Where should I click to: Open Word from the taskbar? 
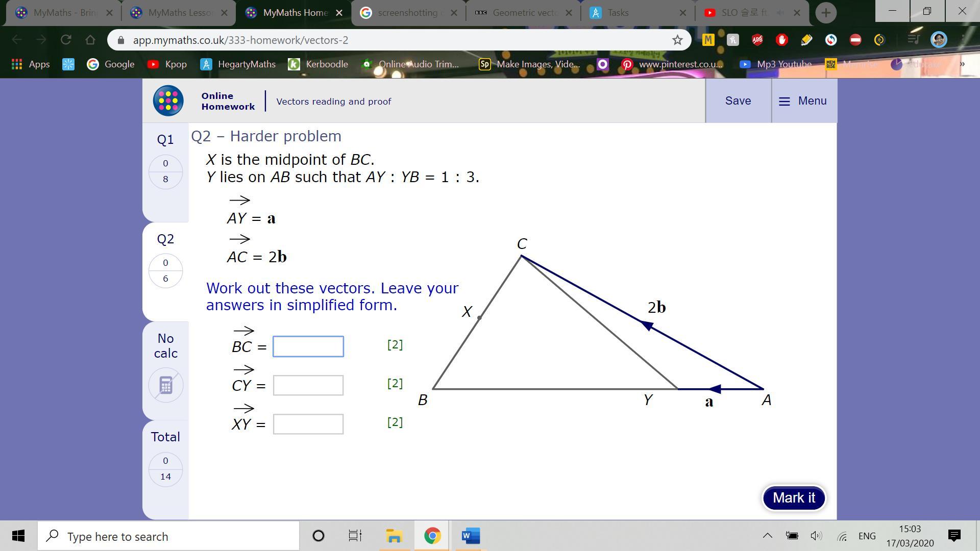click(470, 536)
